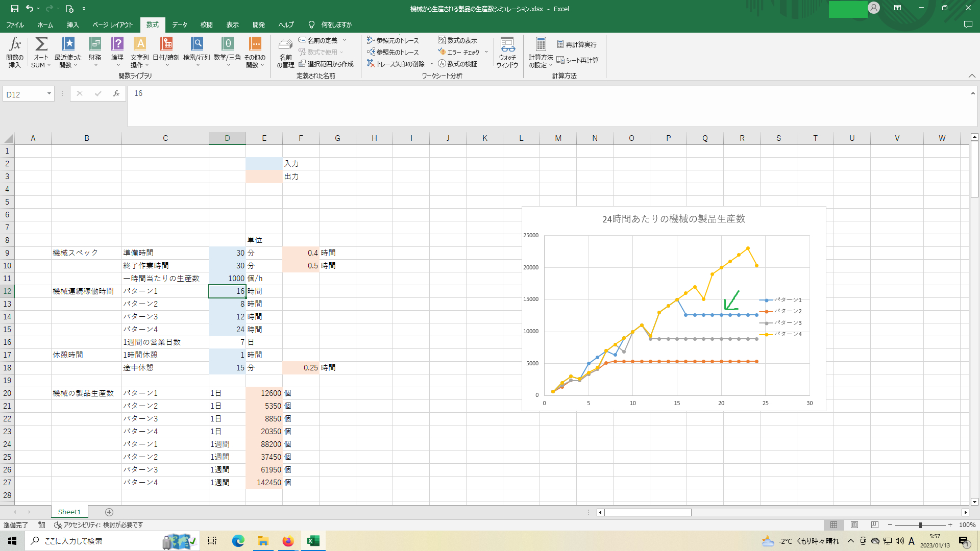Screen dimensions: 980x551
Task: Click Define Name (名前の定義) button
Action: [318, 40]
